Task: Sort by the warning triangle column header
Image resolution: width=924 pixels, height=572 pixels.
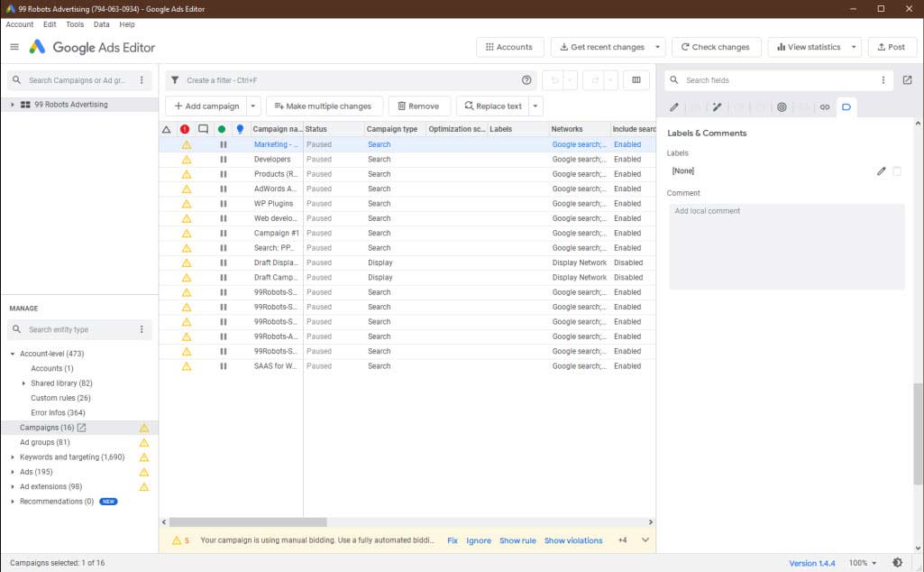Action: [x=167, y=129]
